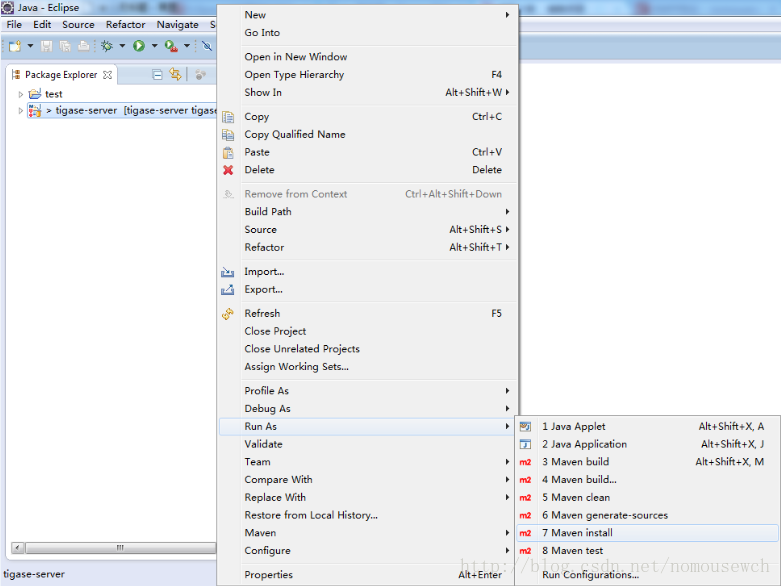Open the New wizard dropdown arrow
The height and width of the screenshot is (586, 781).
coord(30,46)
